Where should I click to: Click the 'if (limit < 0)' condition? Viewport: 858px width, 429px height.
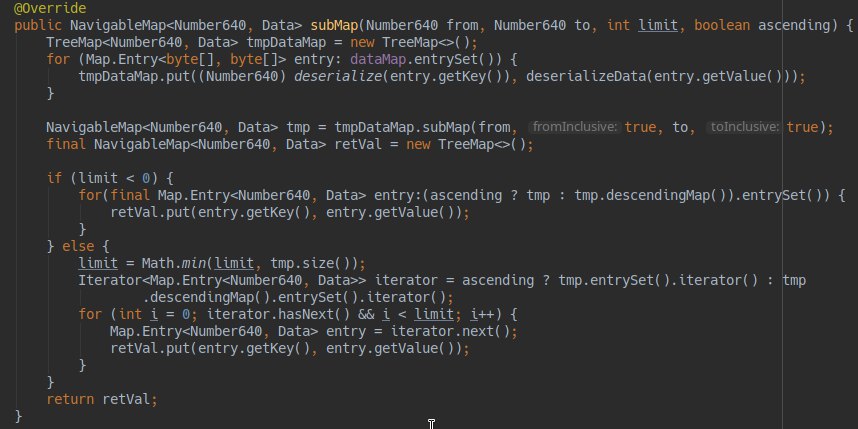coord(111,178)
